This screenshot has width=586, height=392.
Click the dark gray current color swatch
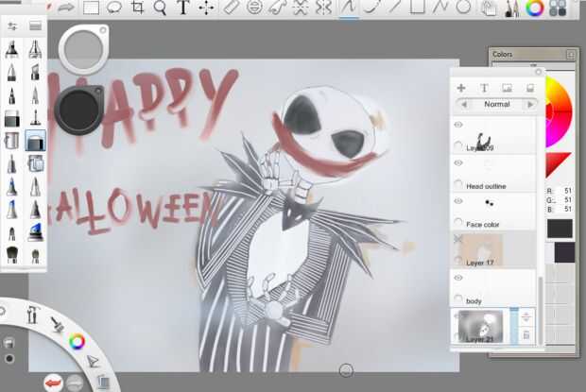(x=560, y=228)
